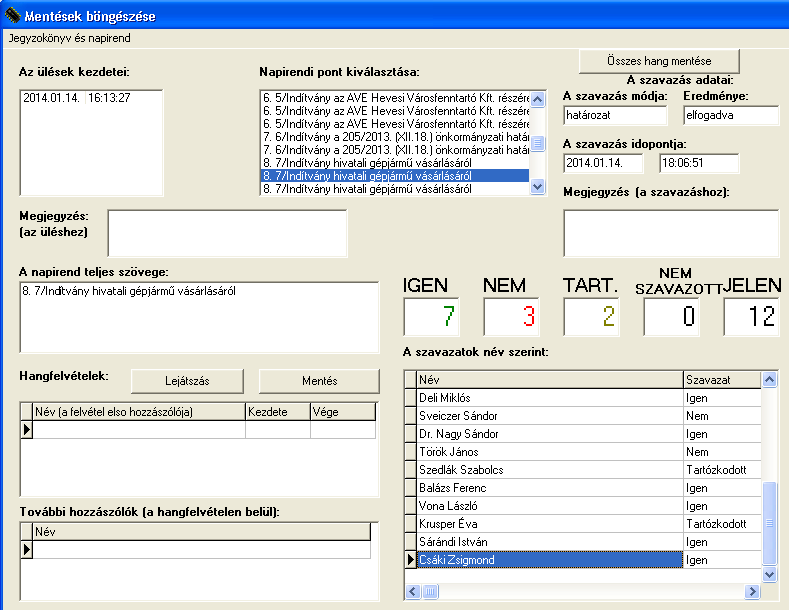Select first 6. 5/Indítvány az AVE Hevesi row
Screen dimensions: 789x610
(x=395, y=98)
